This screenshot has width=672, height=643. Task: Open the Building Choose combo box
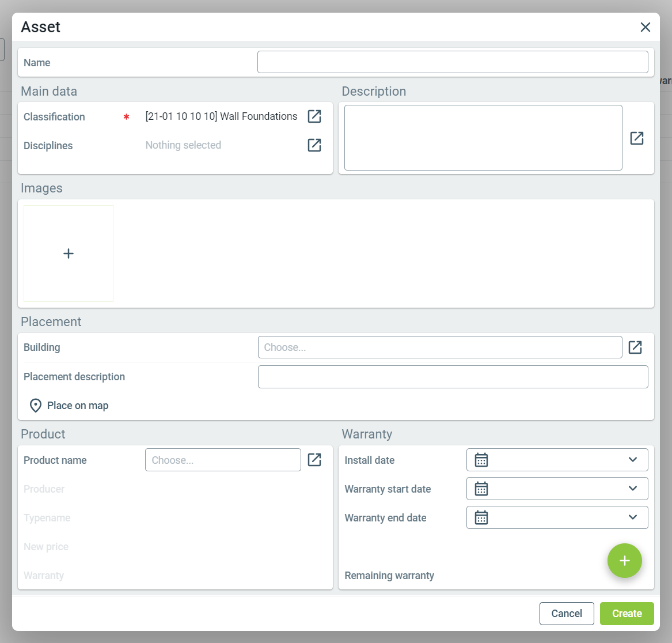[440, 347]
